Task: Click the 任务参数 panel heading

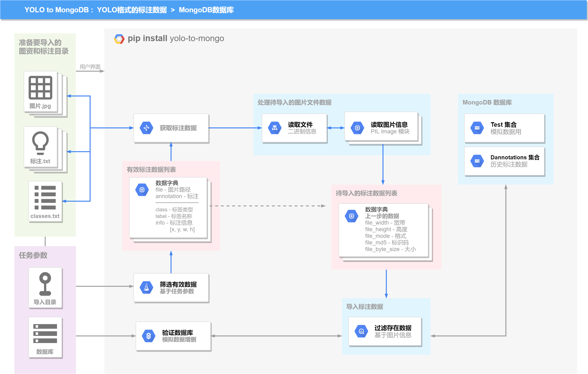Action: tap(33, 255)
